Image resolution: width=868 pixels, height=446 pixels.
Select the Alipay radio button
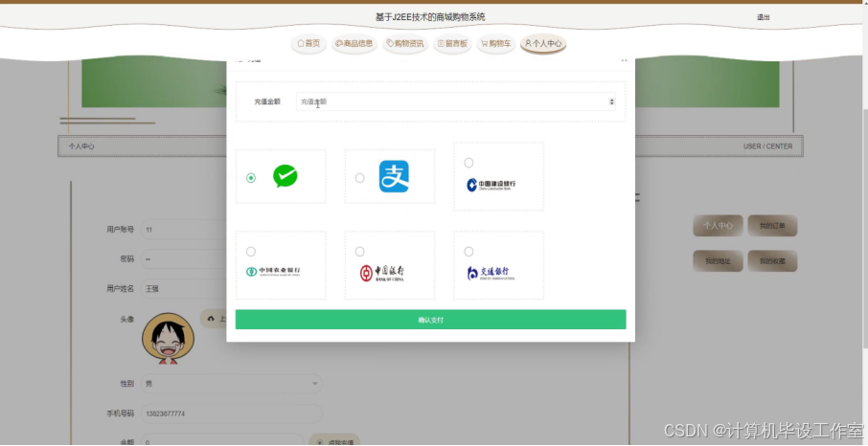point(360,178)
